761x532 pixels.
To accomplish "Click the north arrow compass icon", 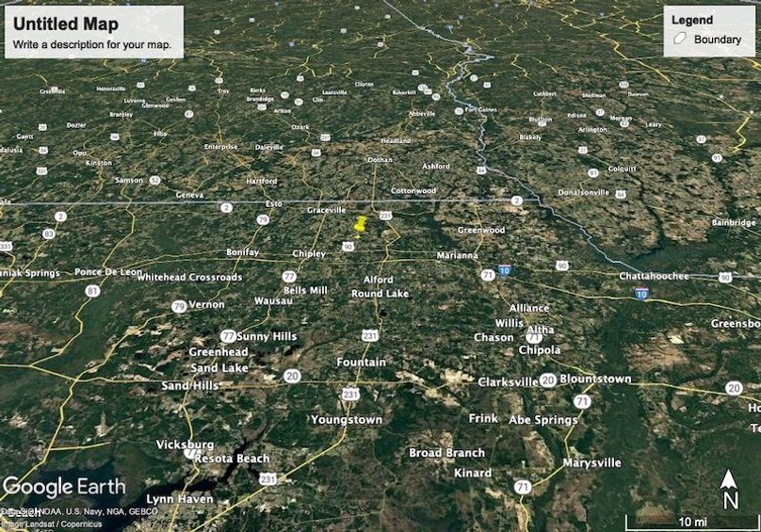I will 728,490.
